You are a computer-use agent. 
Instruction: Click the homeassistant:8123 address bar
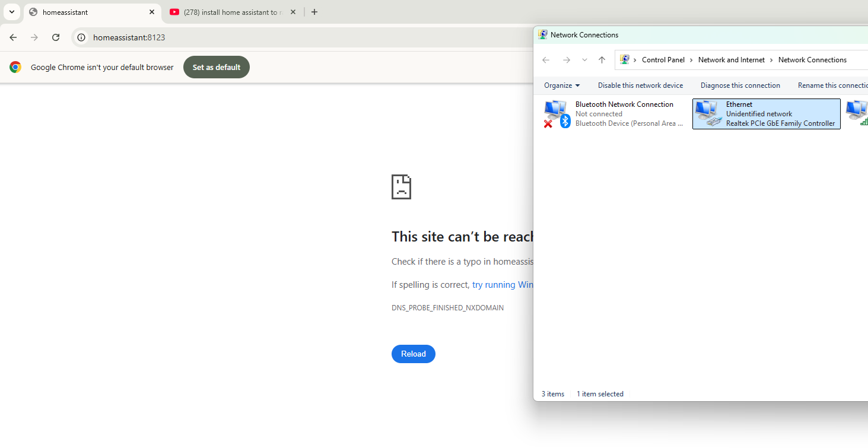(297, 37)
